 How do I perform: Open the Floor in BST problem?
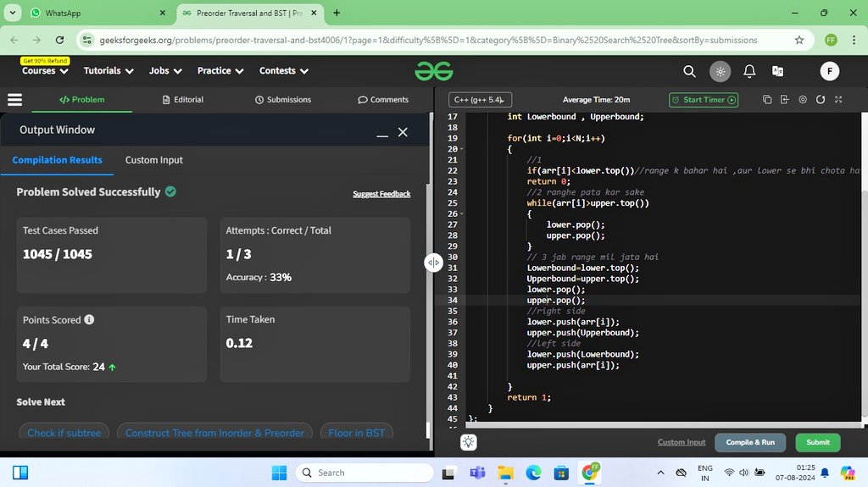(x=357, y=432)
